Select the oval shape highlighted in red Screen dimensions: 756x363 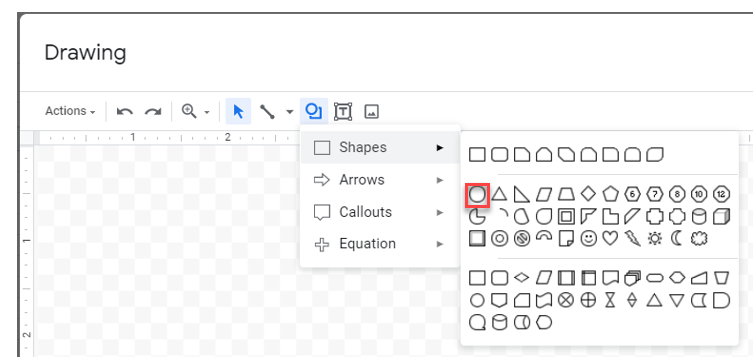477,195
